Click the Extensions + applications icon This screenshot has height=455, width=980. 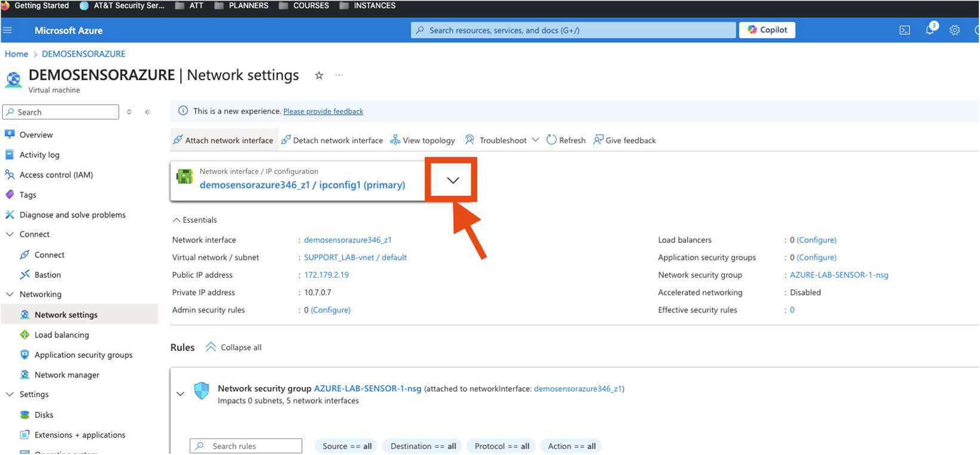pyautogui.click(x=24, y=435)
